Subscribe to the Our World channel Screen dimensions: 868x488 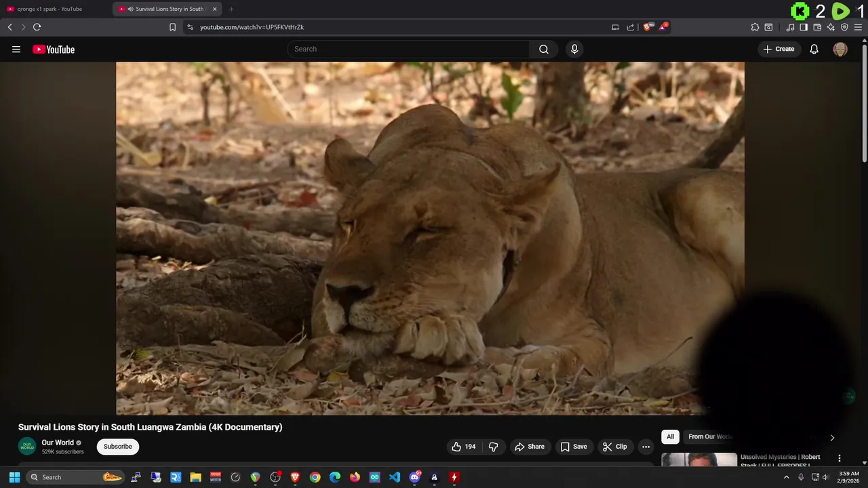[x=118, y=447]
